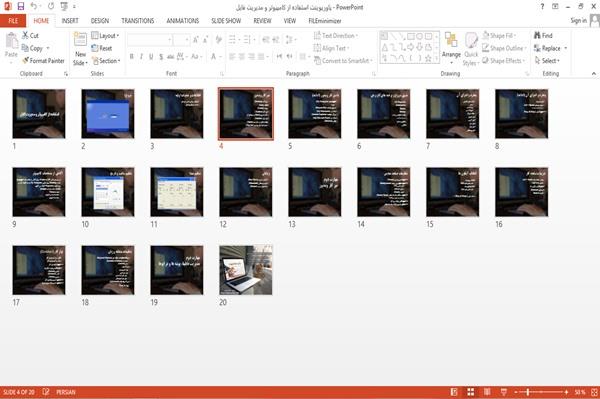The height and width of the screenshot is (399, 600).
Task: Open Quick Styles gallery
Action: coord(471,49)
